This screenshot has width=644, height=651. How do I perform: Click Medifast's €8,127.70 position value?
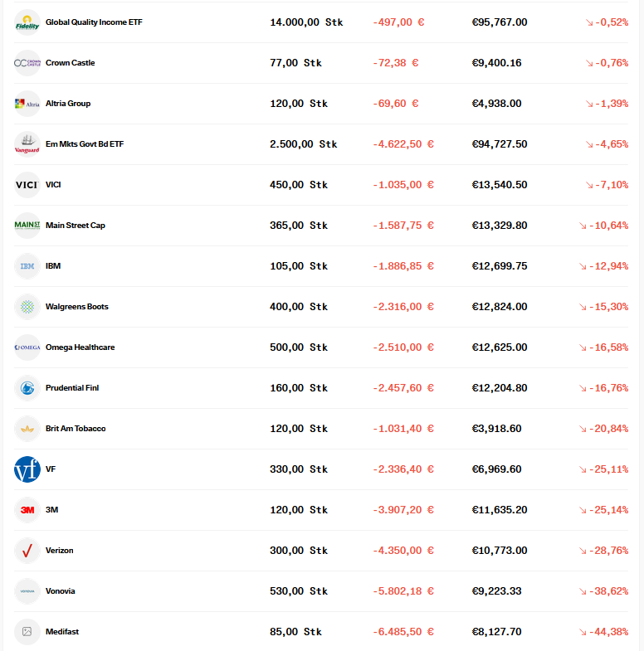click(x=496, y=632)
